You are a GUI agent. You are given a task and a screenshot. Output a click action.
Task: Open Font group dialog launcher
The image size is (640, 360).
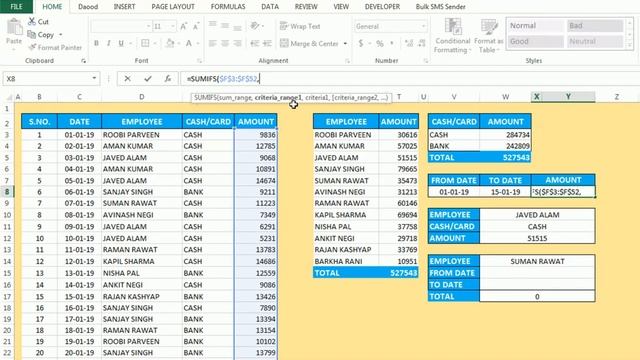(200, 61)
